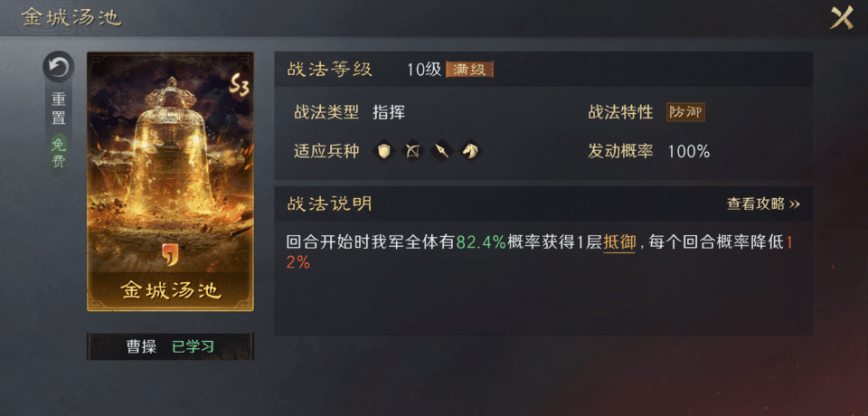Tap the spear troop type icon
This screenshot has width=868, height=416.
pyautogui.click(x=441, y=151)
